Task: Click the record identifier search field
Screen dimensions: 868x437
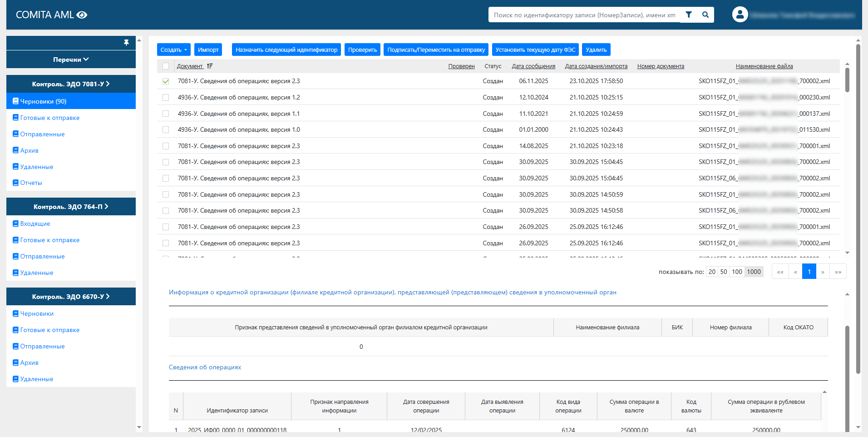Action: pos(584,15)
